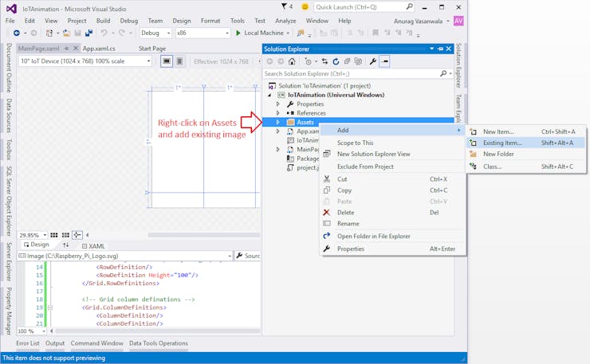This screenshot has width=590, height=364.
Task: Open the Error List panel tab
Action: pyautogui.click(x=27, y=343)
